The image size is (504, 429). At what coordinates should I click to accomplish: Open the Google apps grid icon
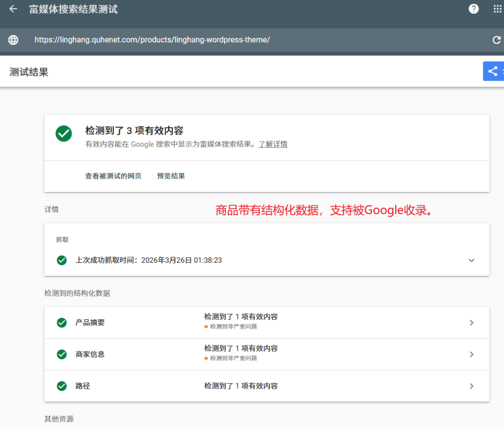coord(497,9)
